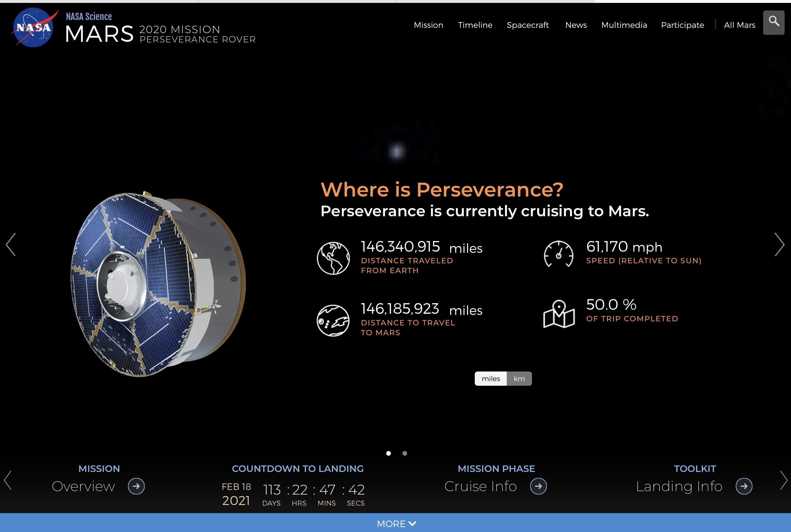Advance hero carousel with right chevron

pos(779,244)
